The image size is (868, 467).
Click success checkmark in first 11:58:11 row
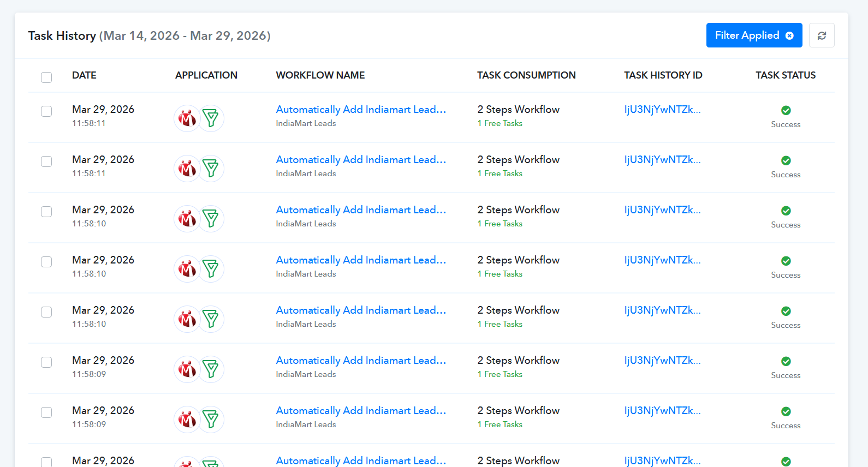(786, 110)
